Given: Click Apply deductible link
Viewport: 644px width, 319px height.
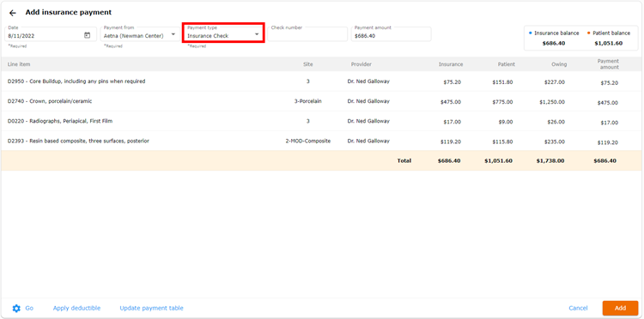Looking at the screenshot, I should pos(76,308).
